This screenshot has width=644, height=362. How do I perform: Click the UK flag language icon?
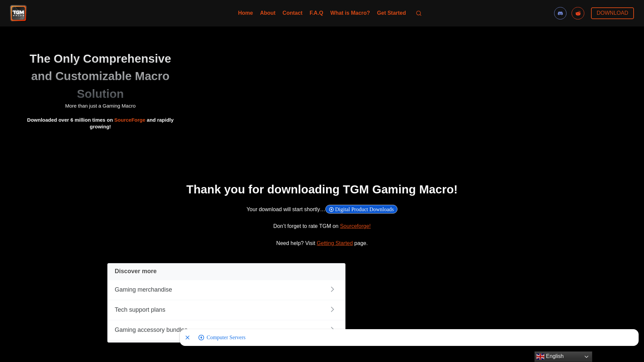pos(540,357)
